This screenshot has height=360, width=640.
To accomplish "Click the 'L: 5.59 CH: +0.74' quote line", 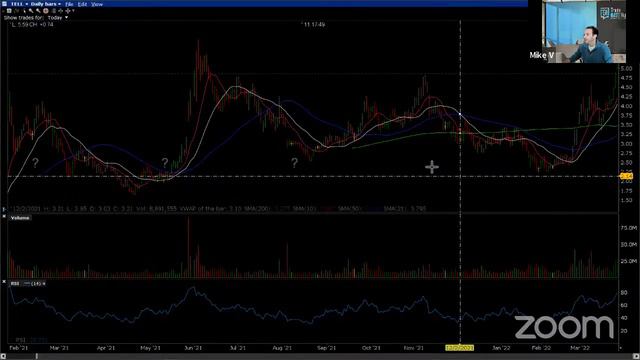I will pyautogui.click(x=32, y=24).
